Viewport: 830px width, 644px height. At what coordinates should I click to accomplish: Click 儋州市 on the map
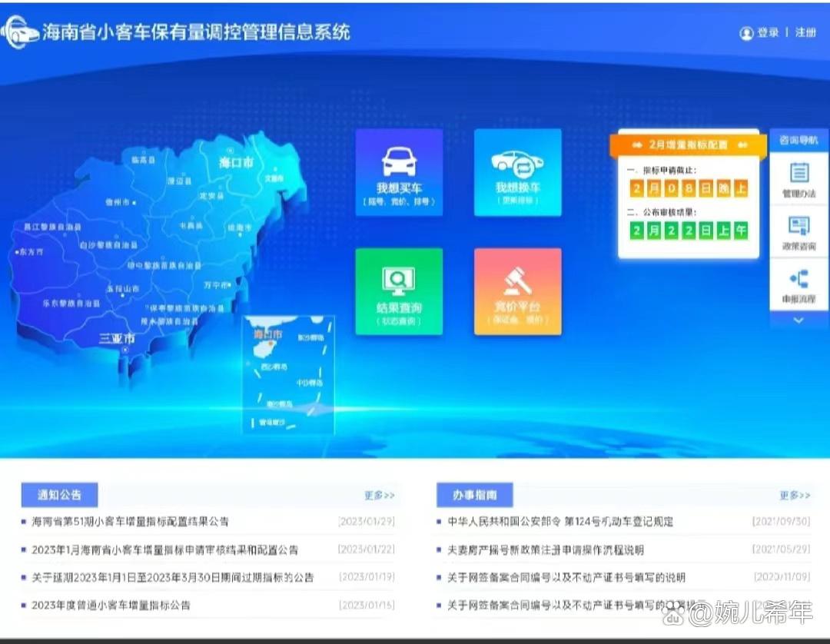point(118,202)
